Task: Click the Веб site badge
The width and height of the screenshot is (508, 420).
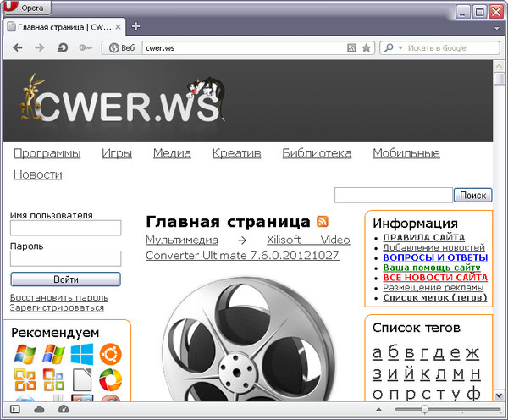Action: pyautogui.click(x=122, y=48)
